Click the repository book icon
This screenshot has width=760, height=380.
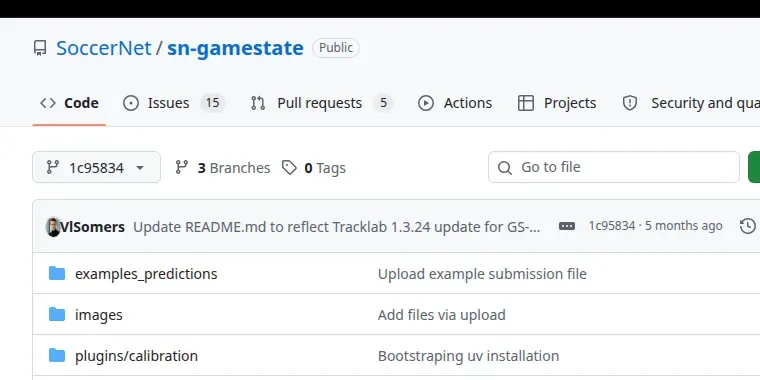click(x=40, y=48)
